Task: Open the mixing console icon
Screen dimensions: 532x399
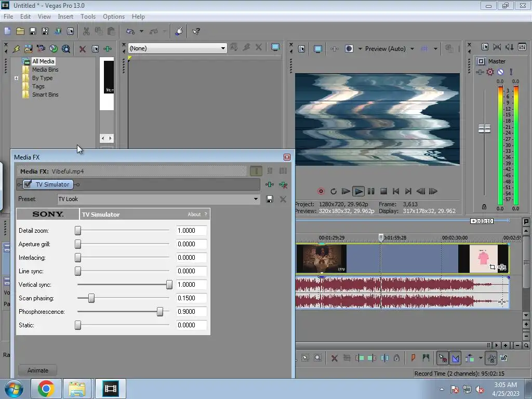Action: 522,47
